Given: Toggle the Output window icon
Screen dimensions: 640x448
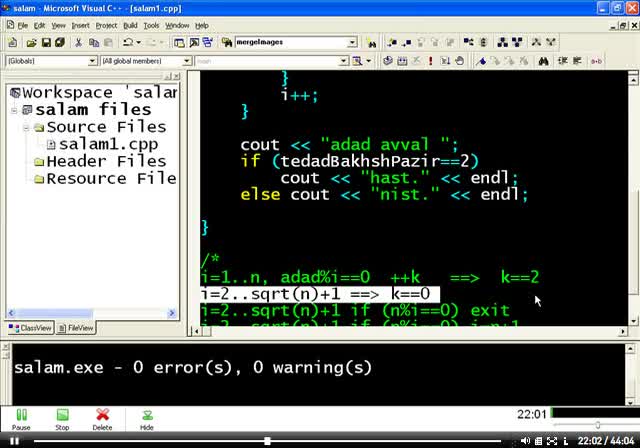Looking at the screenshot, I should pyautogui.click(x=194, y=42).
